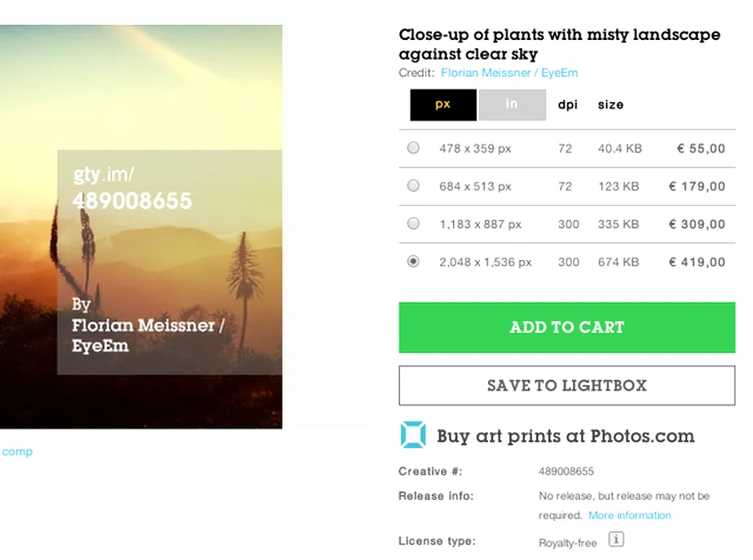The image size is (753, 560).
Task: Click the € 419,00 price row
Action: coord(567,262)
